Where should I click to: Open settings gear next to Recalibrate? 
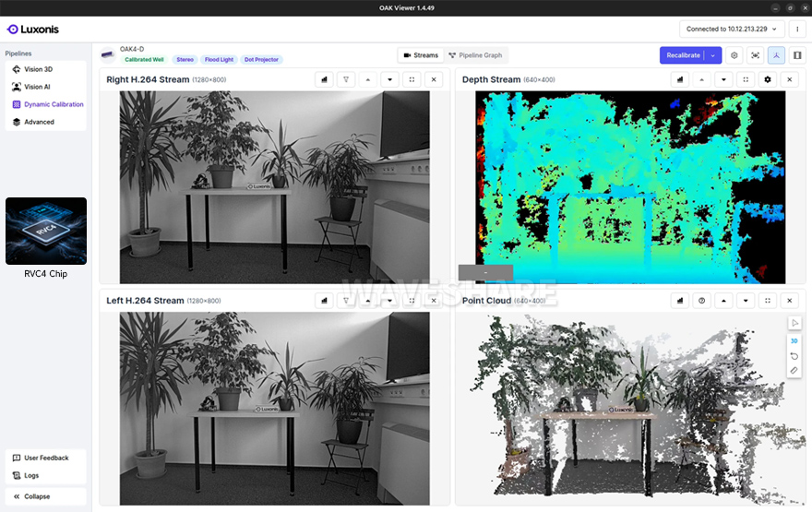click(x=734, y=55)
